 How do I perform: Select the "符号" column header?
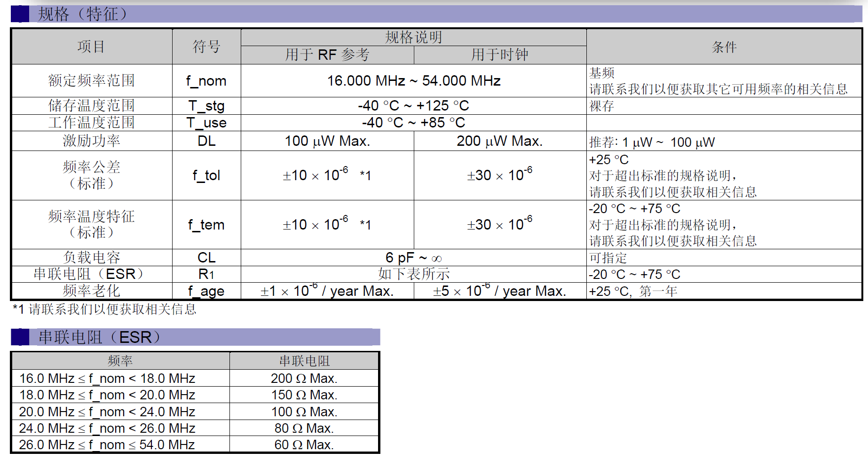tap(206, 47)
